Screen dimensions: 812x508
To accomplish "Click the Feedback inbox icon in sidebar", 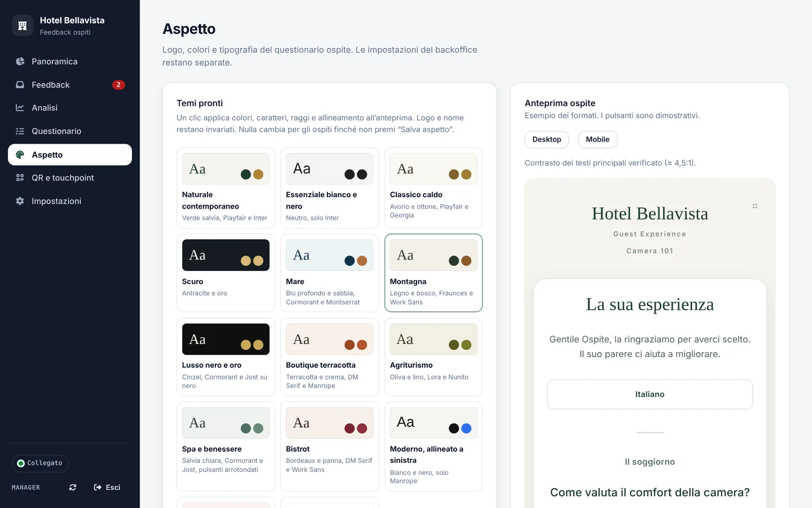I will pyautogui.click(x=20, y=85).
